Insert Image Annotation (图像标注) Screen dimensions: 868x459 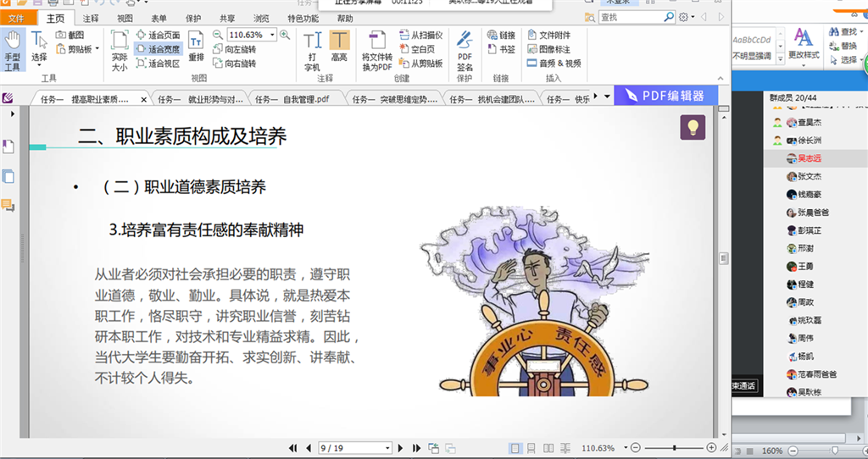coord(548,49)
